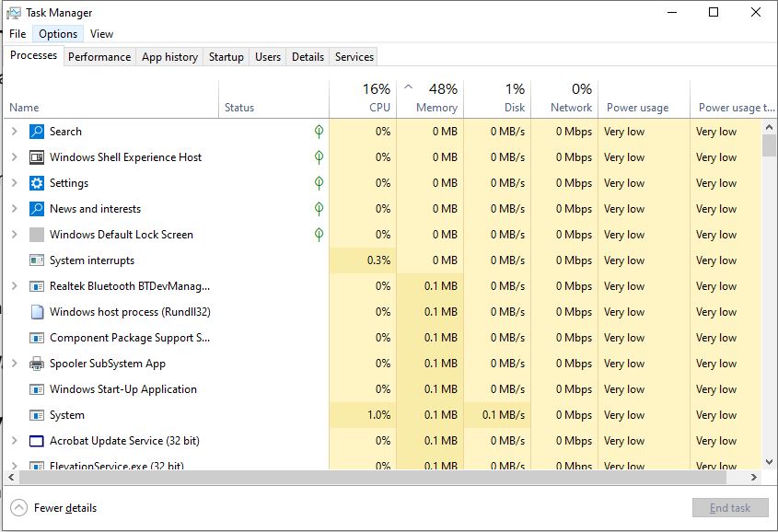
Task: Select the Component Package Support row name
Action: click(130, 338)
